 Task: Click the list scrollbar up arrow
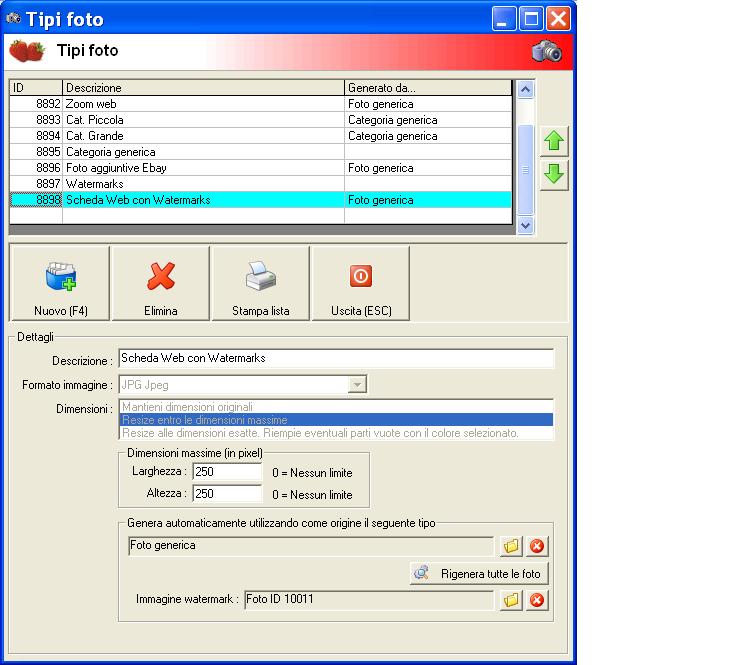[x=525, y=89]
